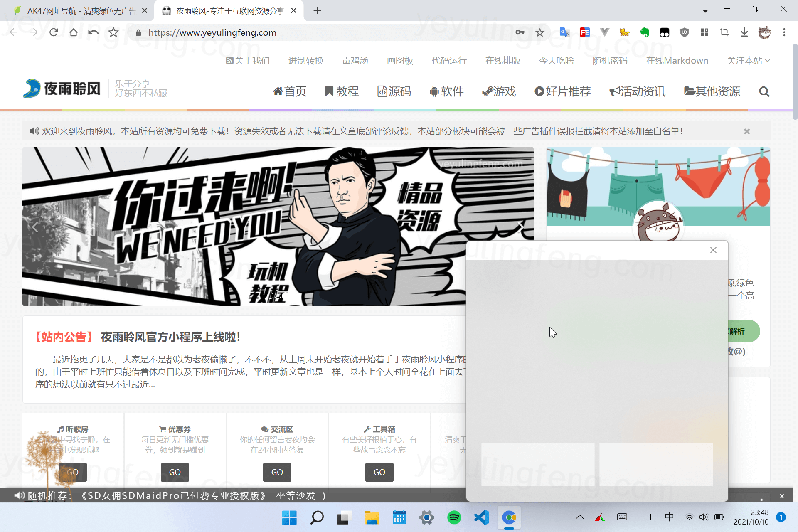The image size is (798, 532).
Task: Click the site search magnifier icon
Action: [764, 91]
